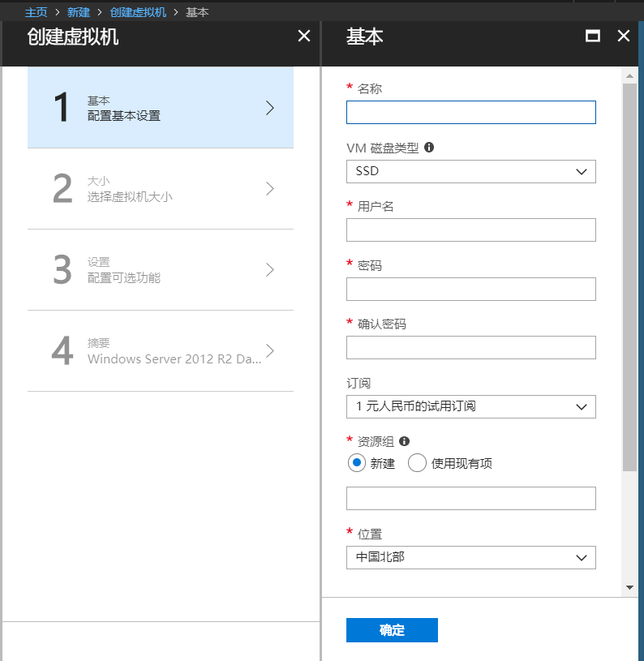Click the 确定 button
The image size is (644, 661).
click(x=392, y=630)
